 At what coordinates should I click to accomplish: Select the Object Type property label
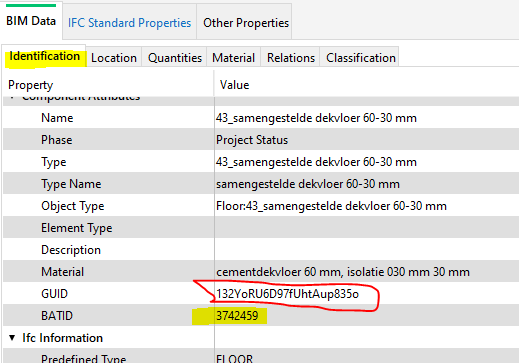coord(73,206)
